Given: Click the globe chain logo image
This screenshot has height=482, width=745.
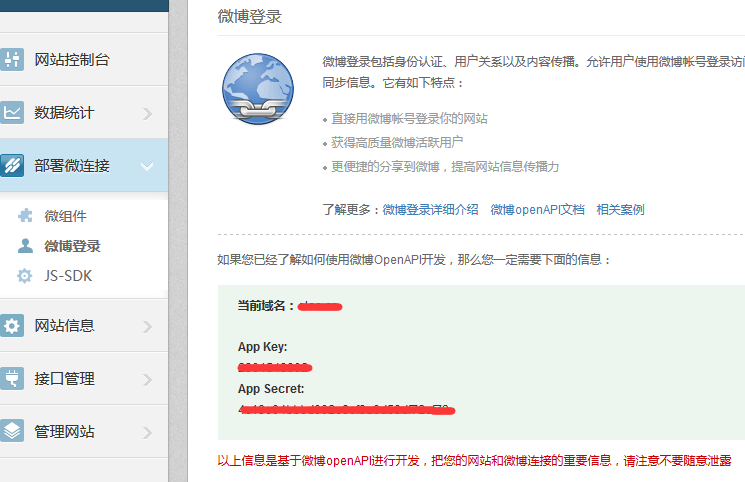Looking at the screenshot, I should point(258,89).
